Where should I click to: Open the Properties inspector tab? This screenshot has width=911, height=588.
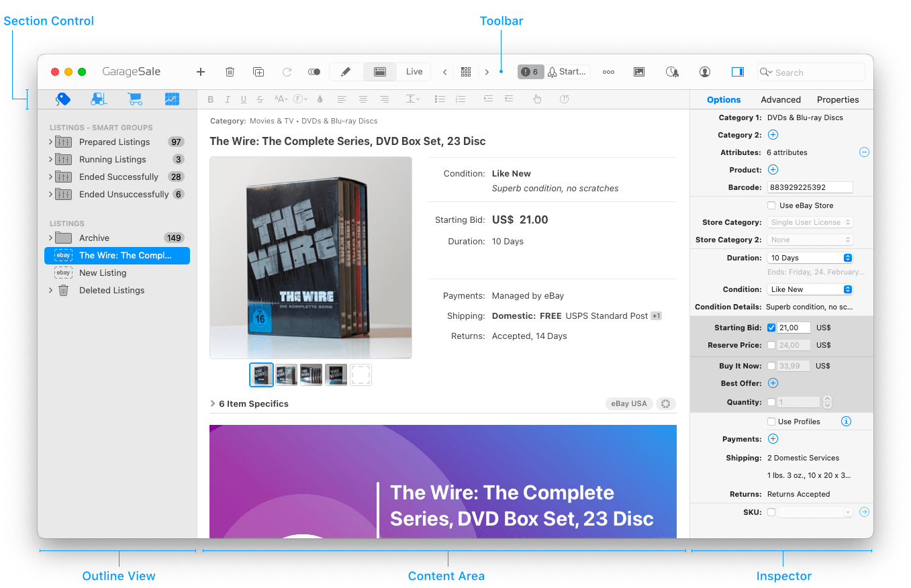click(x=837, y=99)
